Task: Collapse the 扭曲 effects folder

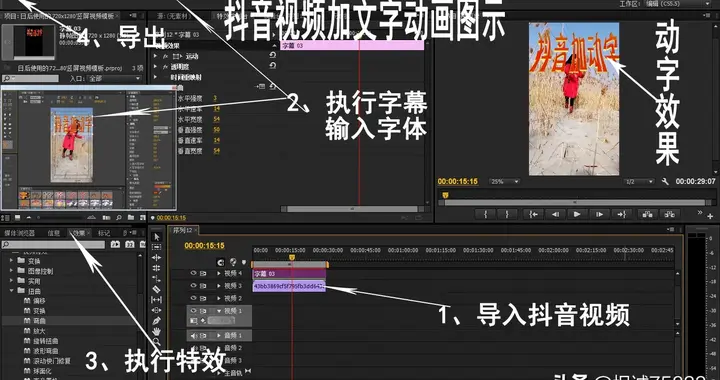Action: [x=12, y=291]
